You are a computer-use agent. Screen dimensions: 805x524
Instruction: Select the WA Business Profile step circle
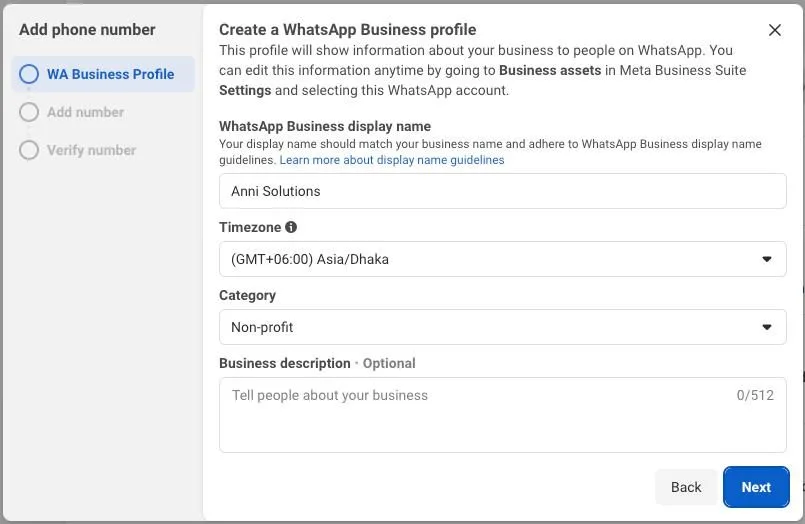[x=29, y=74]
